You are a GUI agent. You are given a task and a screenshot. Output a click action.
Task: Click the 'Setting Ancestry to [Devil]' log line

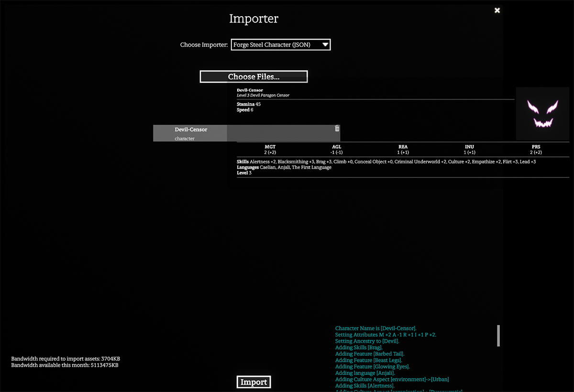point(367,341)
